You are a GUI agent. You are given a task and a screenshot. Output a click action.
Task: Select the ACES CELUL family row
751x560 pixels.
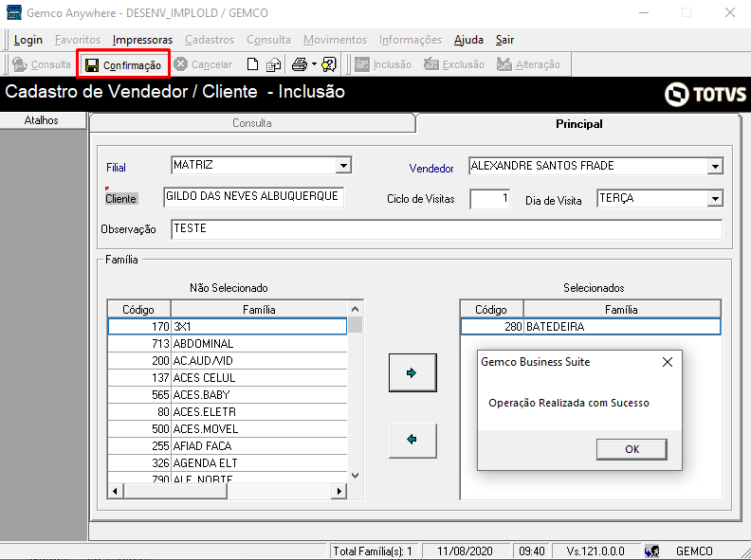pyautogui.click(x=228, y=378)
